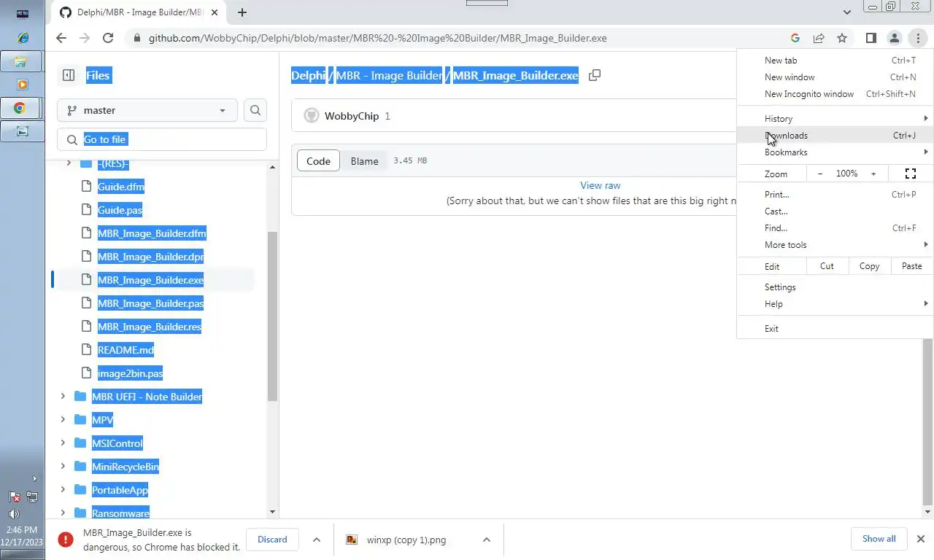This screenshot has width=934, height=560.
Task: Click the volume speaker tray icon
Action: click(14, 514)
